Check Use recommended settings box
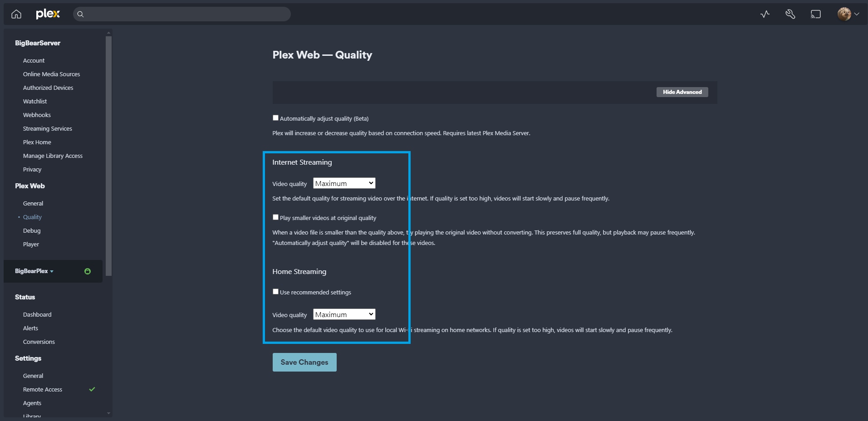868x421 pixels. (275, 292)
